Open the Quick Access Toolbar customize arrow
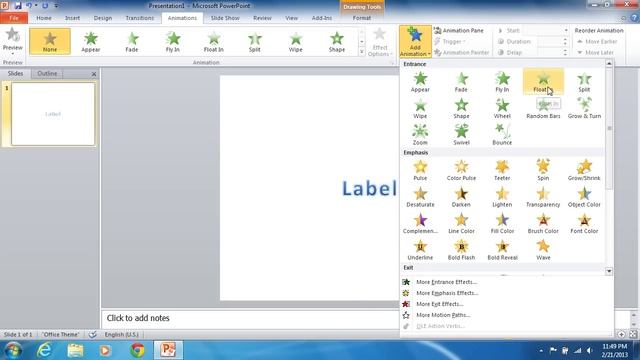 [56, 6]
